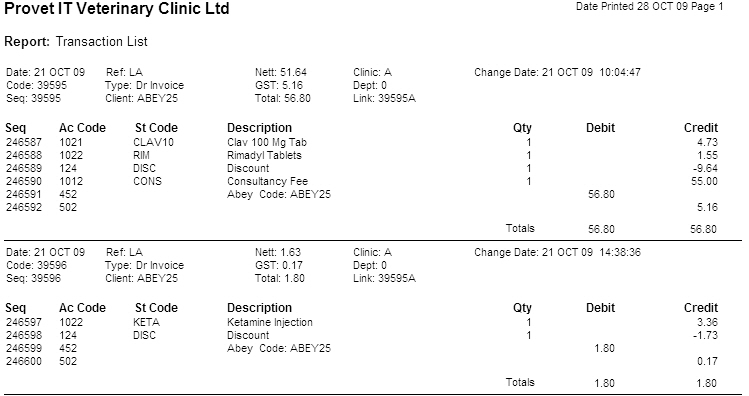The height and width of the screenshot is (396, 749).
Task: Select the Report: Transaction List heading
Action: (76, 42)
